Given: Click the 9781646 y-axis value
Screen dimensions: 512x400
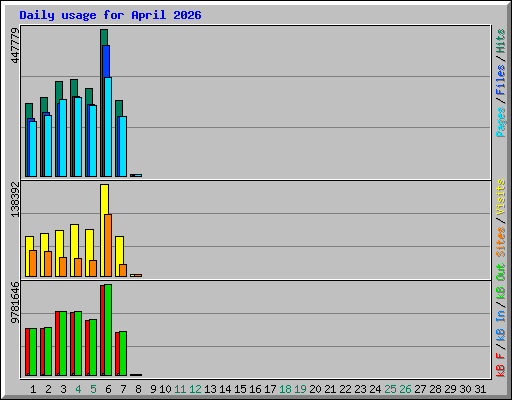Looking at the screenshot, I should (15, 303).
